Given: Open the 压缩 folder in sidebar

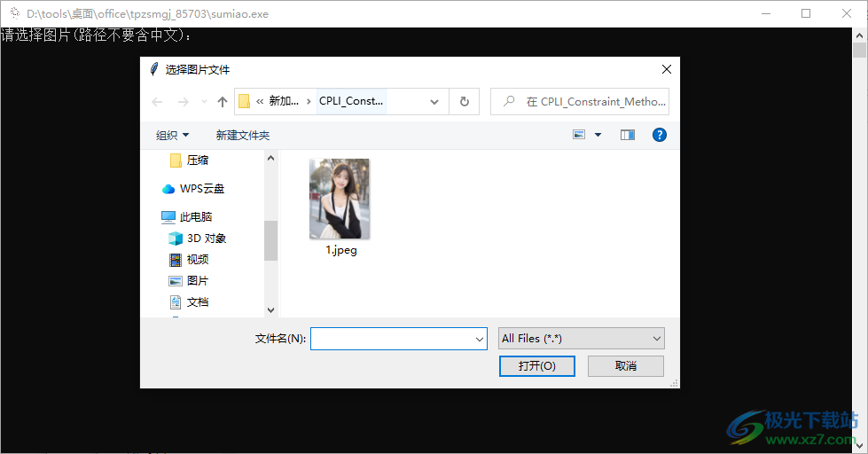Looking at the screenshot, I should click(x=190, y=160).
